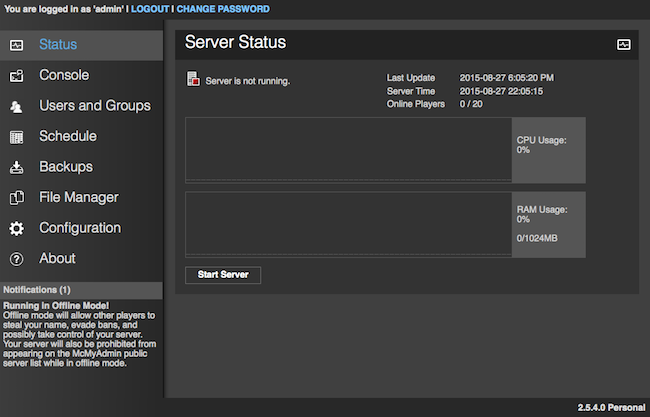Click the Schedule calendar icon

[16, 137]
